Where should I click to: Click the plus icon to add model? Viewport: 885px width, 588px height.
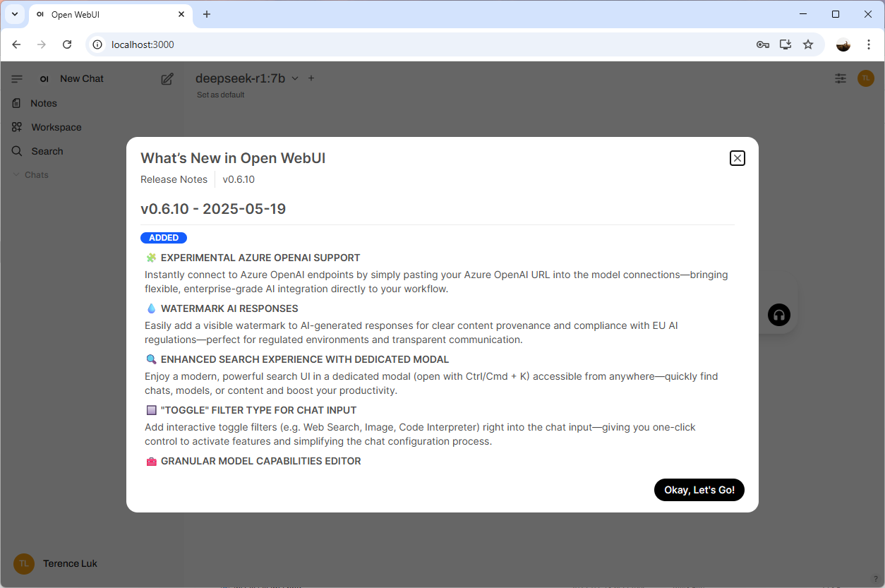311,78
